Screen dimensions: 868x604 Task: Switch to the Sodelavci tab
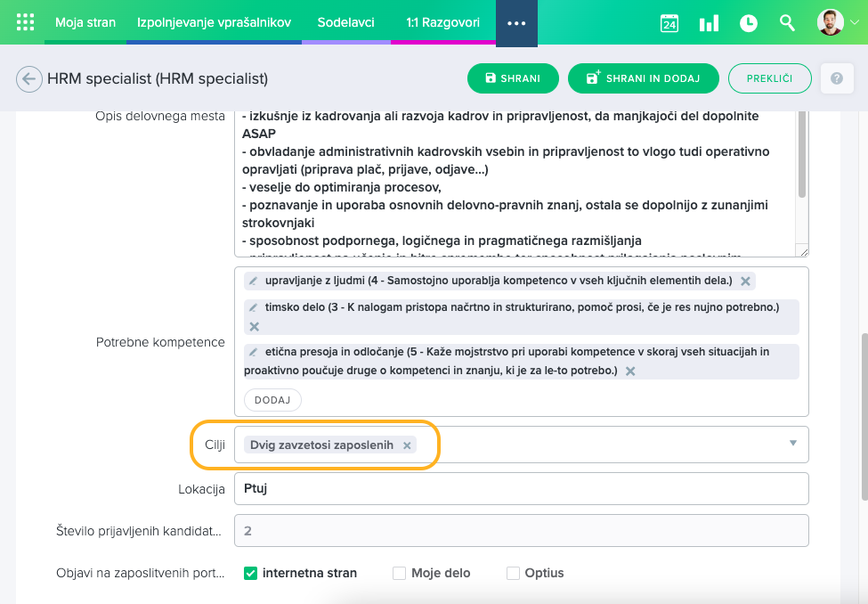pyautogui.click(x=345, y=23)
